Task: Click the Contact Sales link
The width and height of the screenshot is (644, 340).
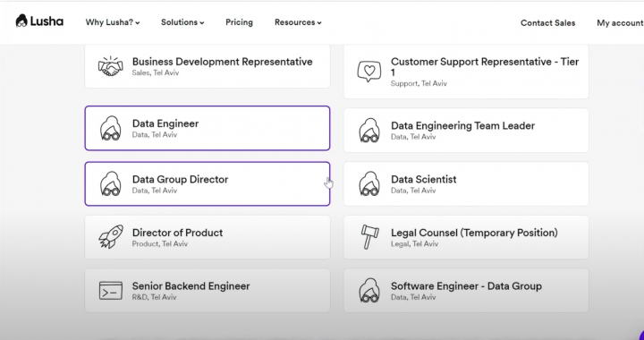Action: pyautogui.click(x=548, y=23)
